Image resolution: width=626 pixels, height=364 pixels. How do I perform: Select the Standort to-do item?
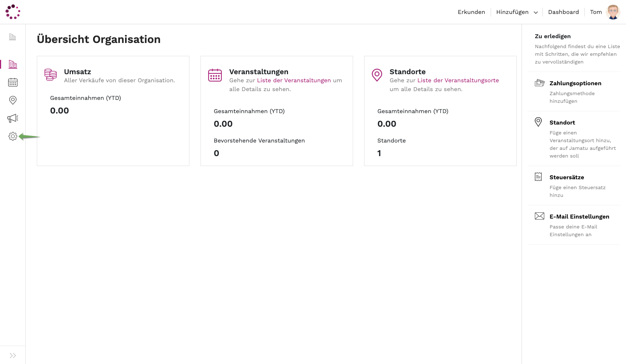(x=562, y=123)
